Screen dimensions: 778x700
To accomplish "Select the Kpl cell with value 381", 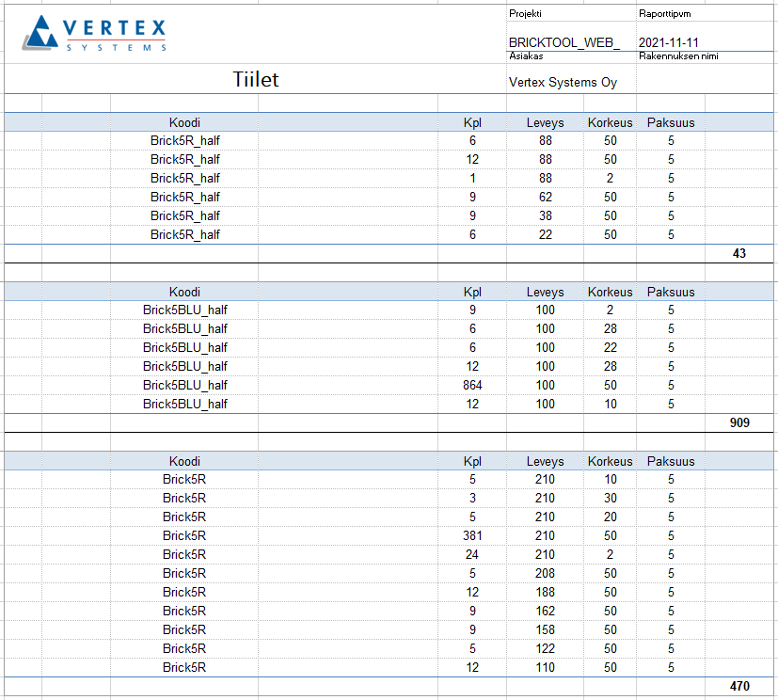I will pyautogui.click(x=472, y=535).
